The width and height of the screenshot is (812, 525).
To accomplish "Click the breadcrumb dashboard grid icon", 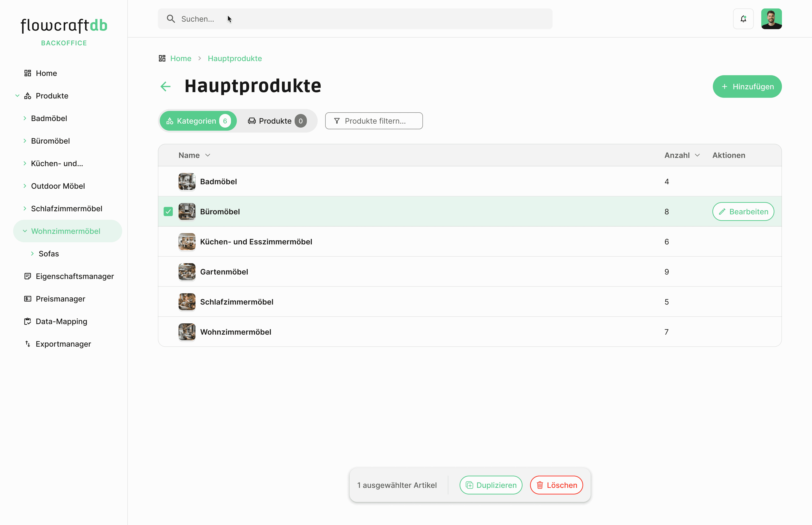I will pos(162,58).
